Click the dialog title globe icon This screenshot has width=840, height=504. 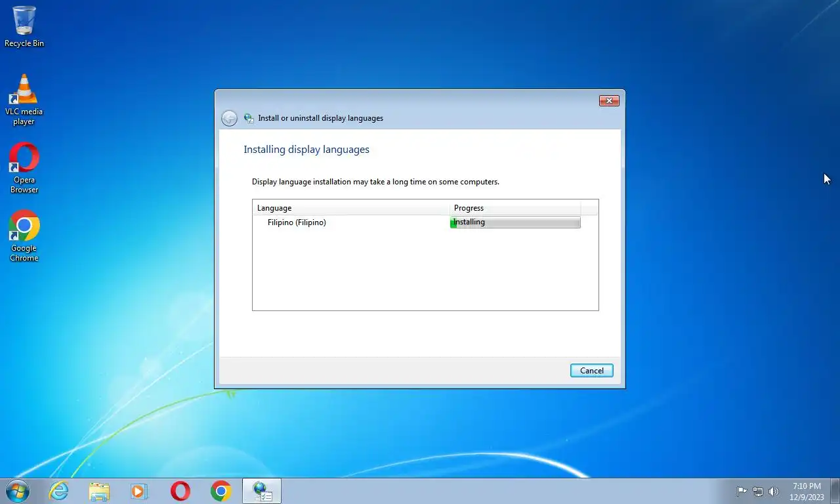coord(249,118)
